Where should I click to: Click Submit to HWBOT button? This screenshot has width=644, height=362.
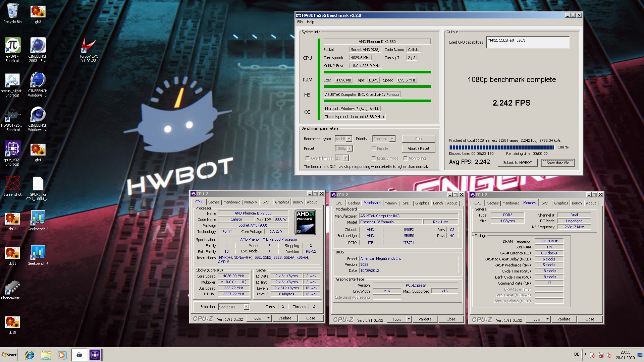coord(517,163)
